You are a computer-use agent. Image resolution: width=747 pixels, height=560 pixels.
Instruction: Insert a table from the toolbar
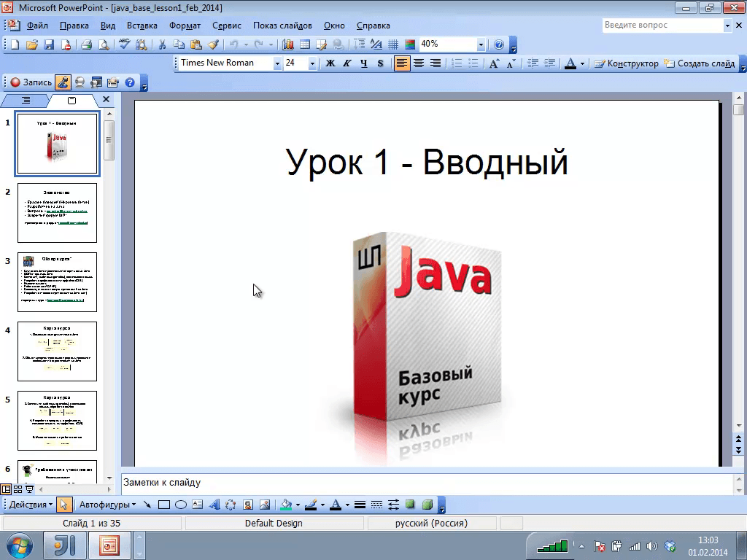pyautogui.click(x=304, y=44)
